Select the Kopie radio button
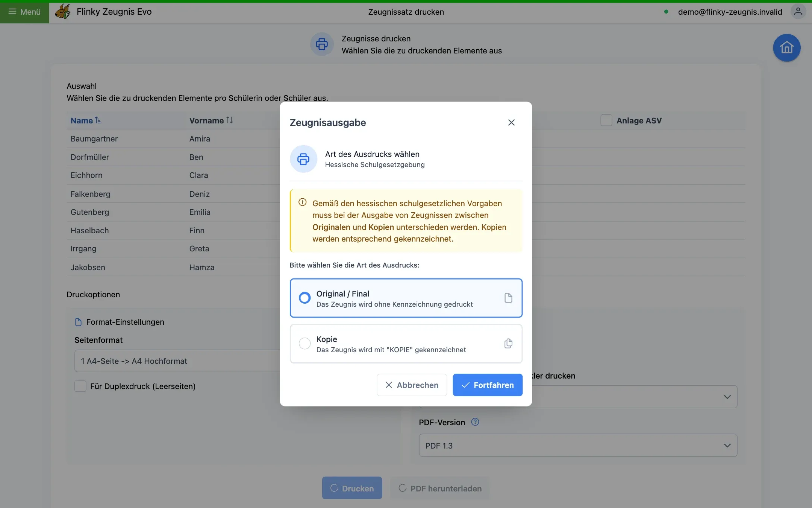This screenshot has height=508, width=812. (x=304, y=344)
